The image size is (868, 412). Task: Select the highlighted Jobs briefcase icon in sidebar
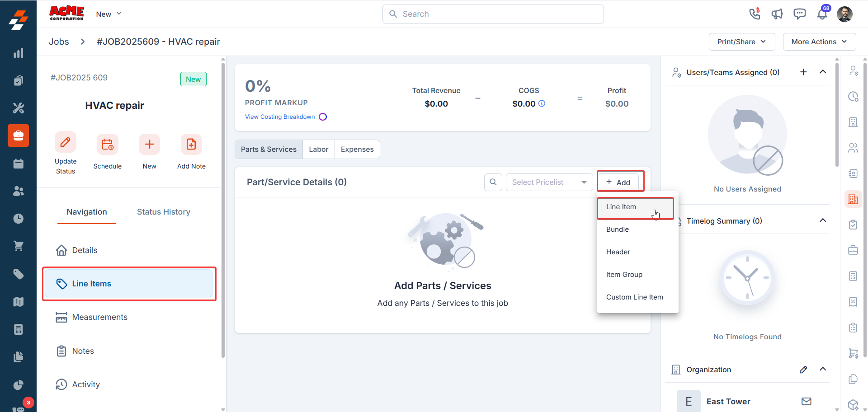[18, 136]
